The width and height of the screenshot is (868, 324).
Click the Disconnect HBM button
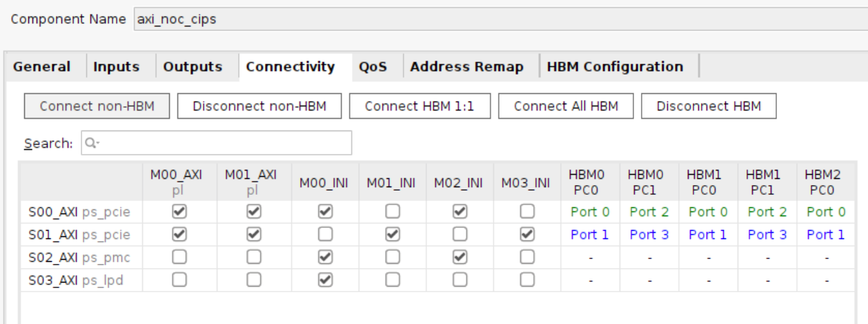coord(709,106)
